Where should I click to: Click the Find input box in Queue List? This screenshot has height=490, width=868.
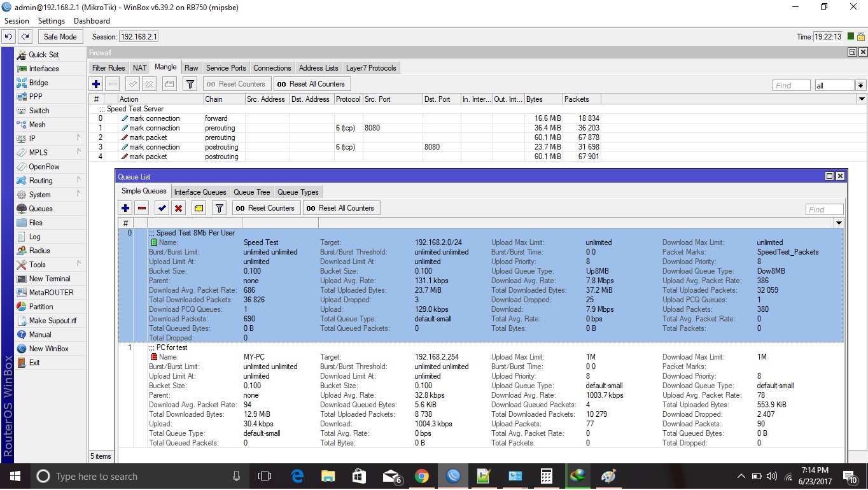[823, 209]
